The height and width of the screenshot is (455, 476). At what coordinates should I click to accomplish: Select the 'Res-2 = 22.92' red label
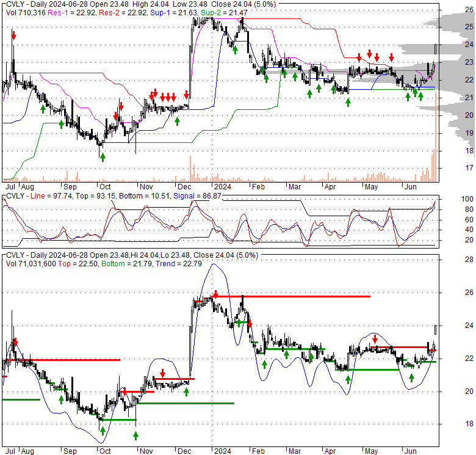click(123, 13)
